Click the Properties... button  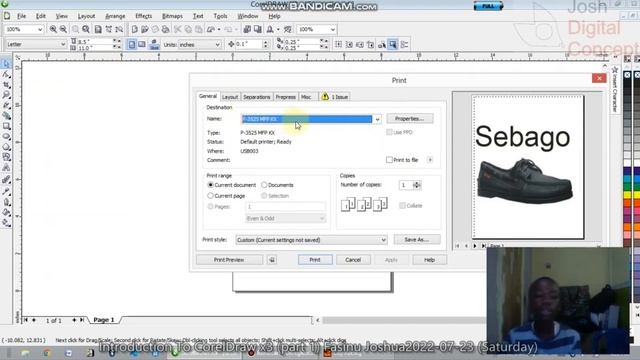click(x=410, y=119)
